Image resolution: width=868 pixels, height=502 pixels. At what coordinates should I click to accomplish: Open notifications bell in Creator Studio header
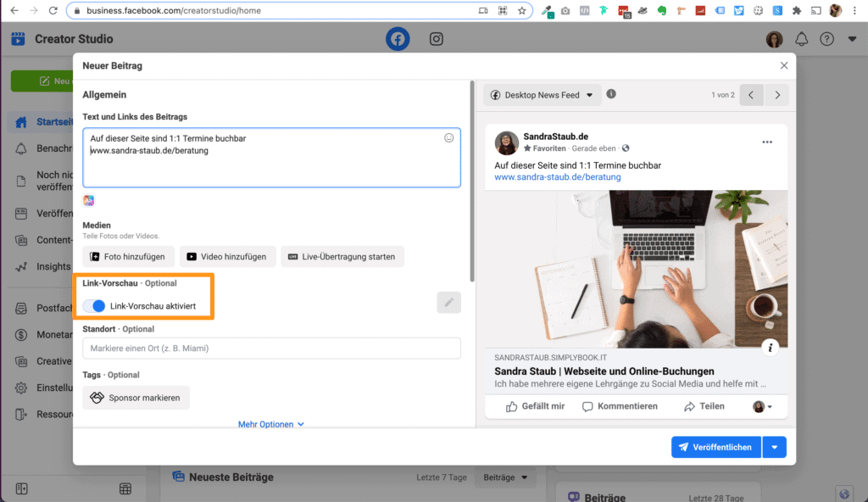coord(801,39)
